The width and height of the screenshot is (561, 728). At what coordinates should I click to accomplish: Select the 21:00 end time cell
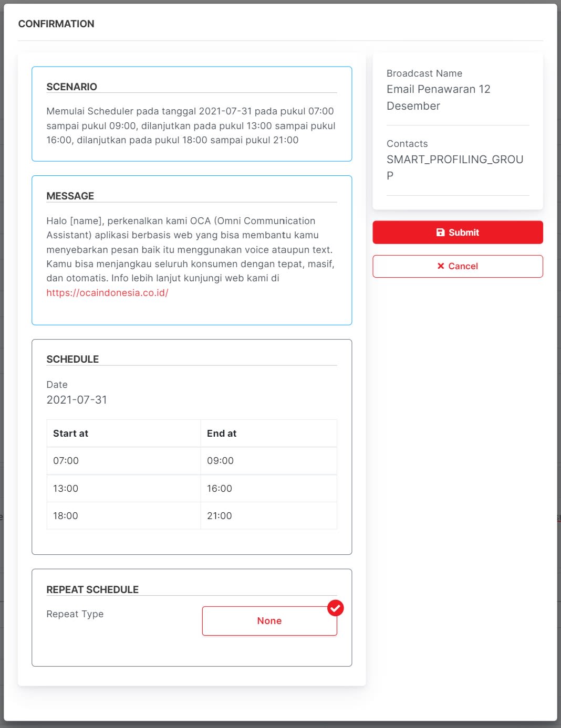coord(220,516)
